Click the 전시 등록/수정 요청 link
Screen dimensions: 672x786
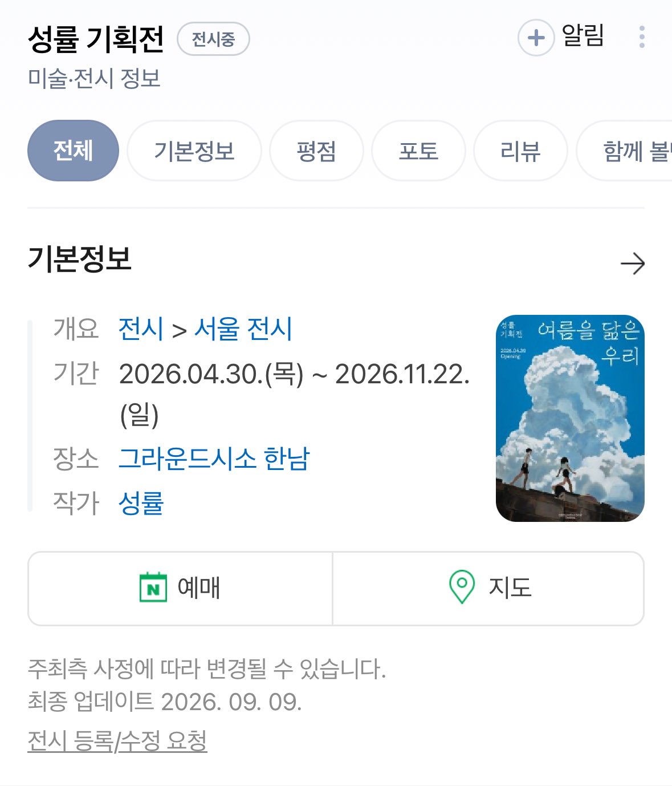(117, 741)
